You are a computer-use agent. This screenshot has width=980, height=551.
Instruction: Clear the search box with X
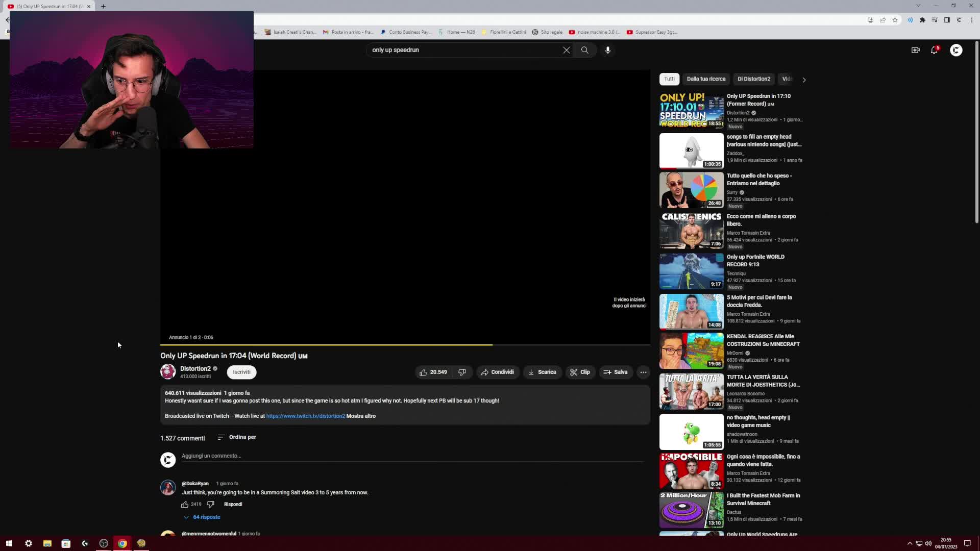pyautogui.click(x=567, y=50)
